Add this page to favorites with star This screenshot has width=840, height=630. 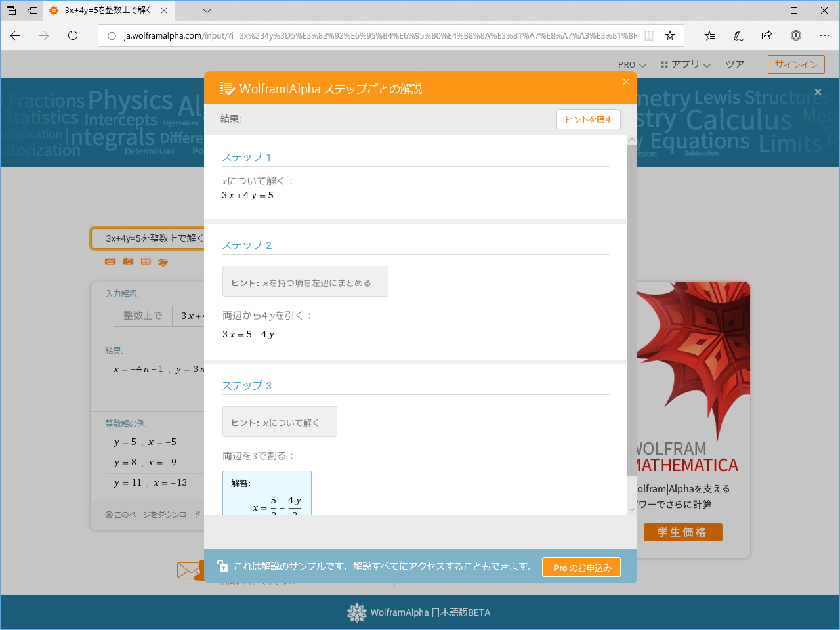670,36
